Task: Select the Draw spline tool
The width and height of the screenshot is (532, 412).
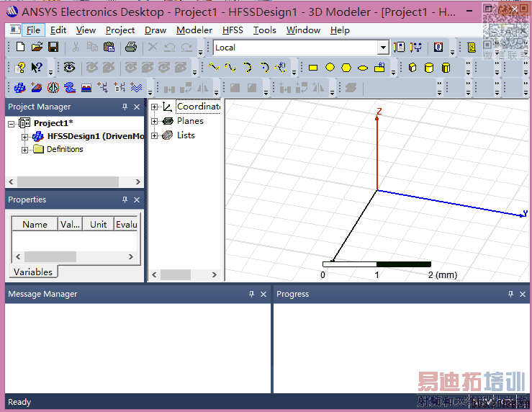Action: [230, 67]
